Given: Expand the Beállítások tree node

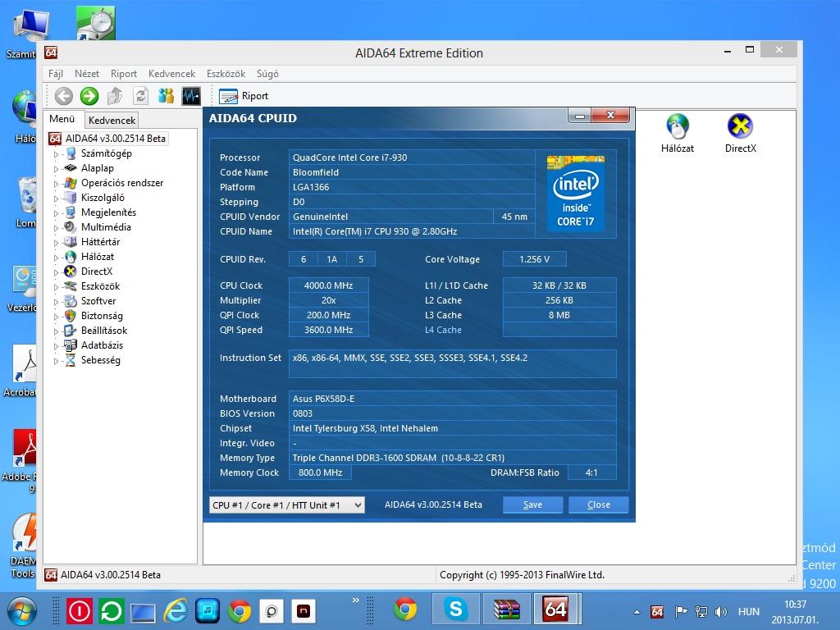Looking at the screenshot, I should tap(56, 331).
